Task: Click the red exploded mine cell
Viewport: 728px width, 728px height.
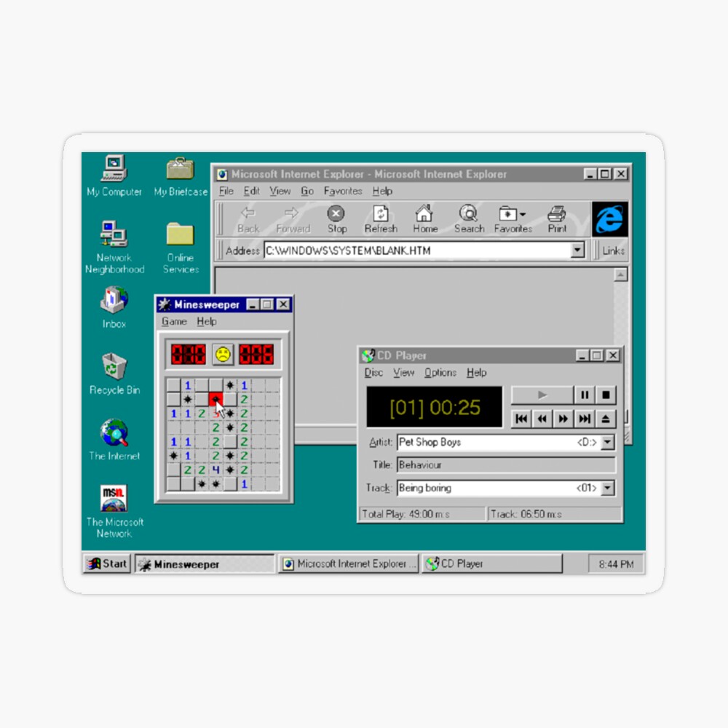Action: (216, 399)
